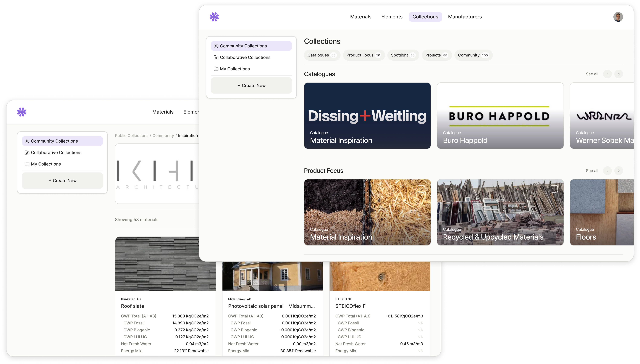The width and height of the screenshot is (640, 364).
Task: Open more options on the Recycled & Upcycled Materials card
Action: pos(554,189)
